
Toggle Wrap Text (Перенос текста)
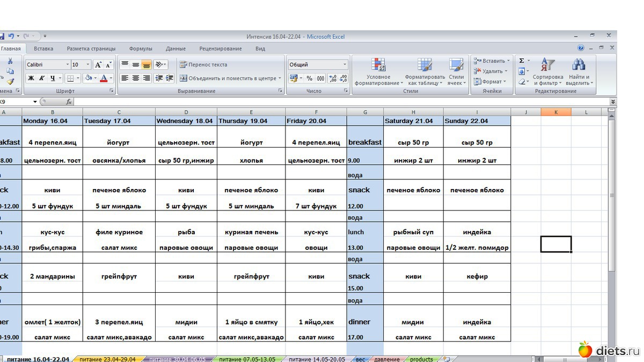pyautogui.click(x=203, y=64)
